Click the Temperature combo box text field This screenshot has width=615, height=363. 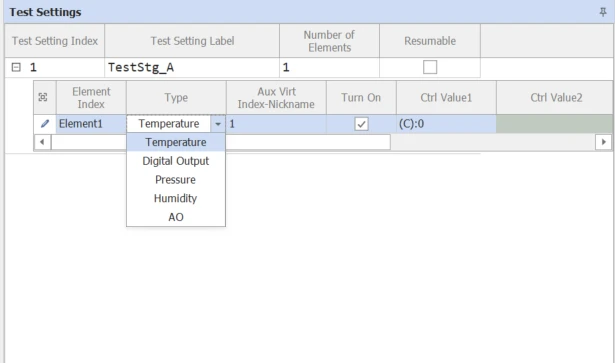tap(169, 124)
